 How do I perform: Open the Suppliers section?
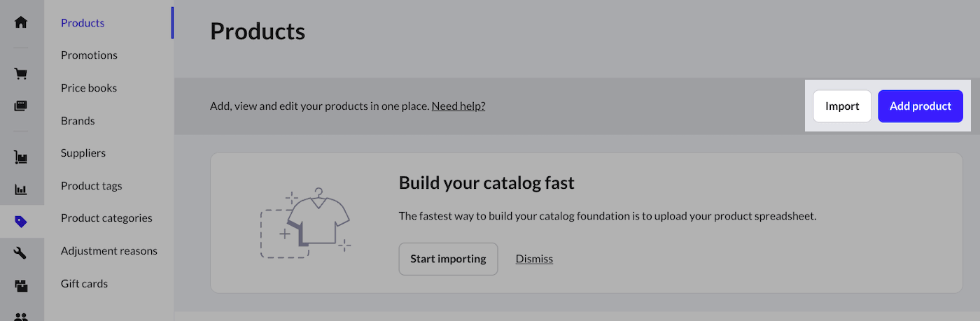(x=83, y=153)
